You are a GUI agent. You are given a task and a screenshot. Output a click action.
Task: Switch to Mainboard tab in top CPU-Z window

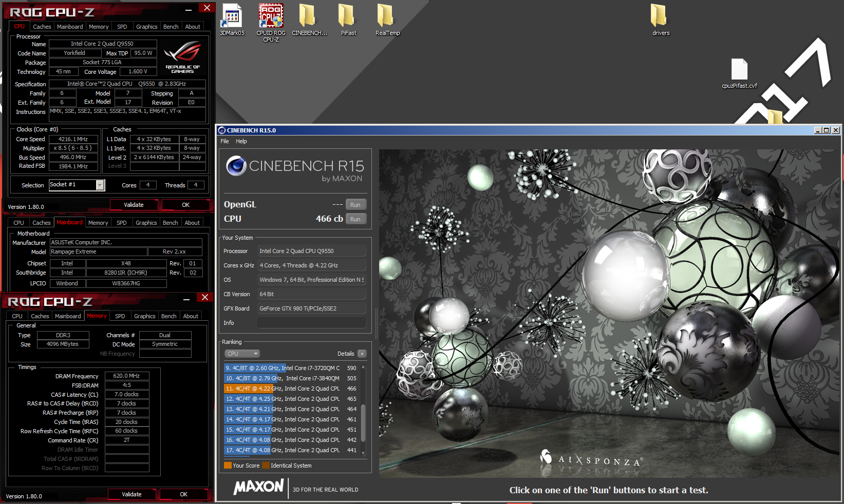pos(70,27)
